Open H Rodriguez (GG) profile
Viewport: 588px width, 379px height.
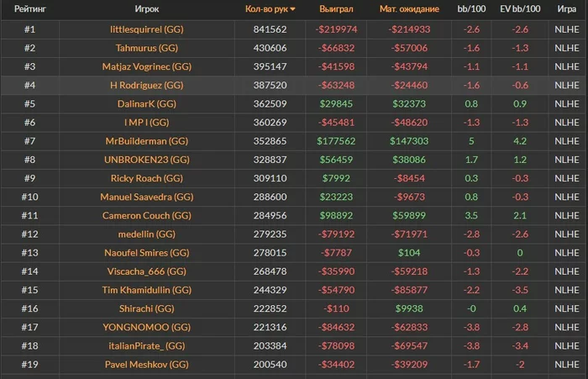tap(146, 85)
